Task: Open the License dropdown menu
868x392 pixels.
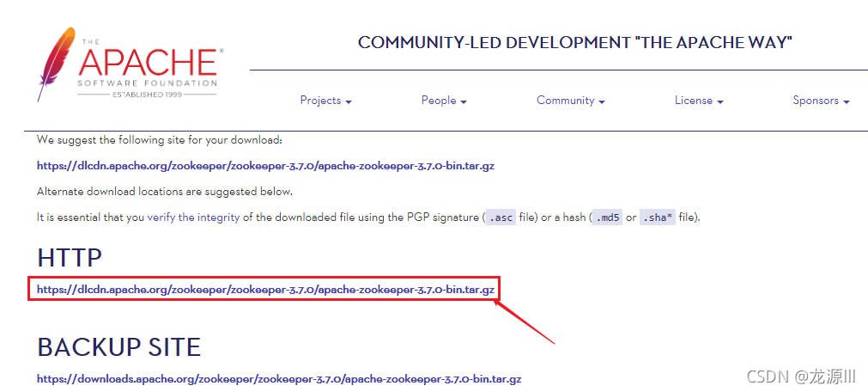Action: (x=699, y=101)
